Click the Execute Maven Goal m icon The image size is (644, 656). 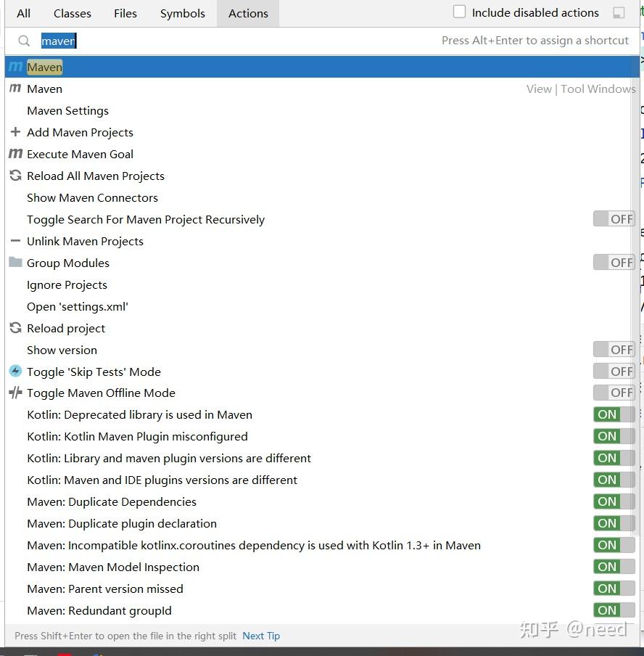click(15, 154)
